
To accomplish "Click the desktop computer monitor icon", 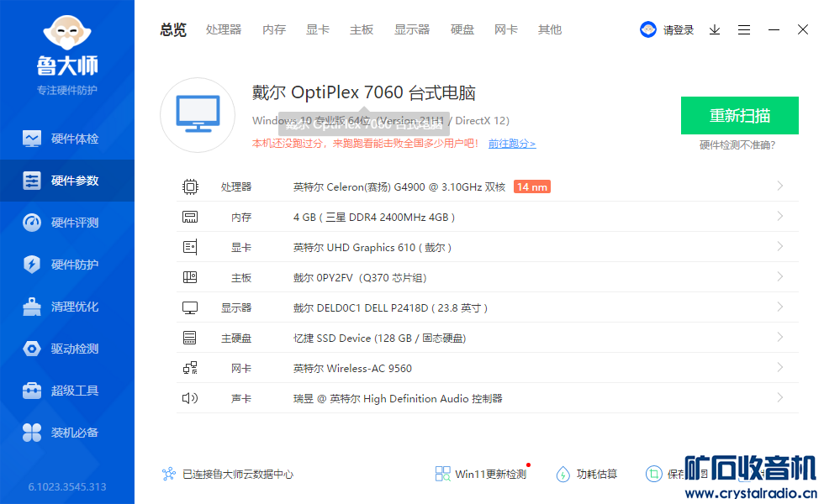I will pyautogui.click(x=198, y=114).
